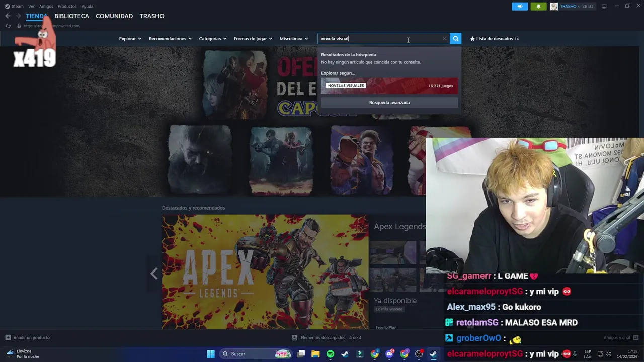Open Spotify from the taskbar
This screenshot has height=362, width=644.
pyautogui.click(x=330, y=354)
